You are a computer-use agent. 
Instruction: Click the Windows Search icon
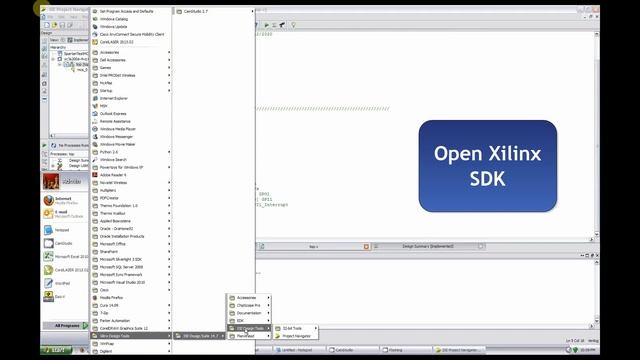[95, 160]
